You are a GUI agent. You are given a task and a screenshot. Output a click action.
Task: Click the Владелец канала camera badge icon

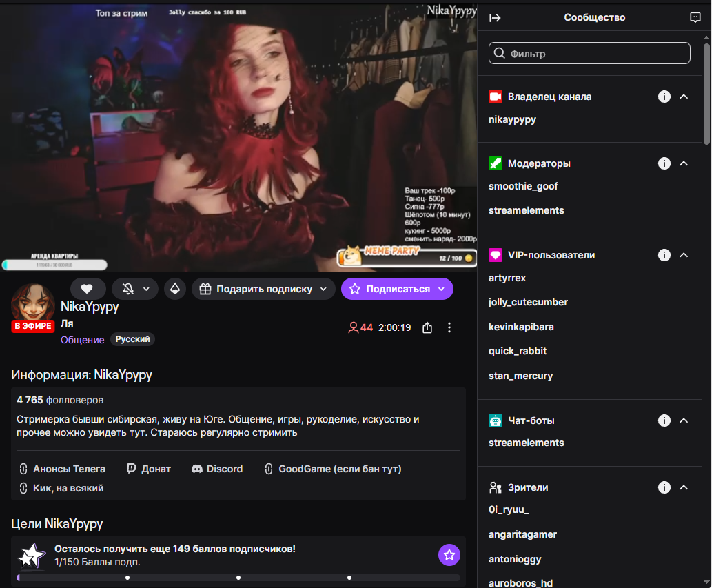click(x=496, y=97)
